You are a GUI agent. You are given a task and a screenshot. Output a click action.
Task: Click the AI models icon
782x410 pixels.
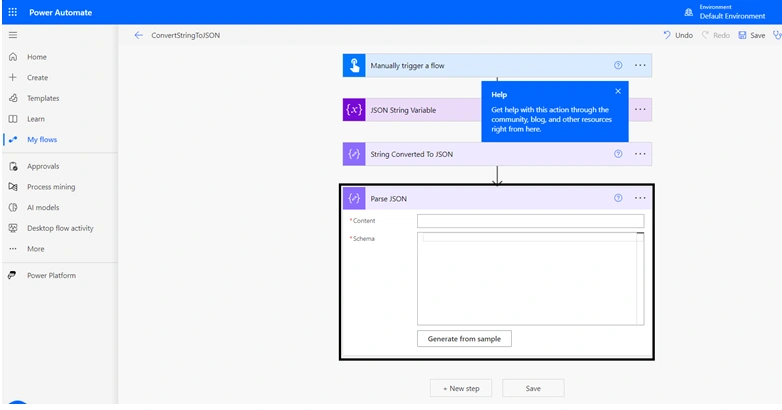[13, 207]
